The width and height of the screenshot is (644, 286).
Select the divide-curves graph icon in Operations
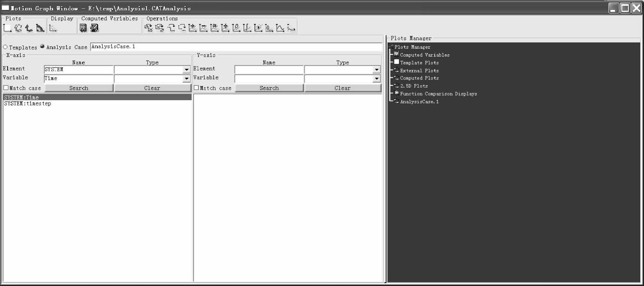pyautogui.click(x=225, y=28)
